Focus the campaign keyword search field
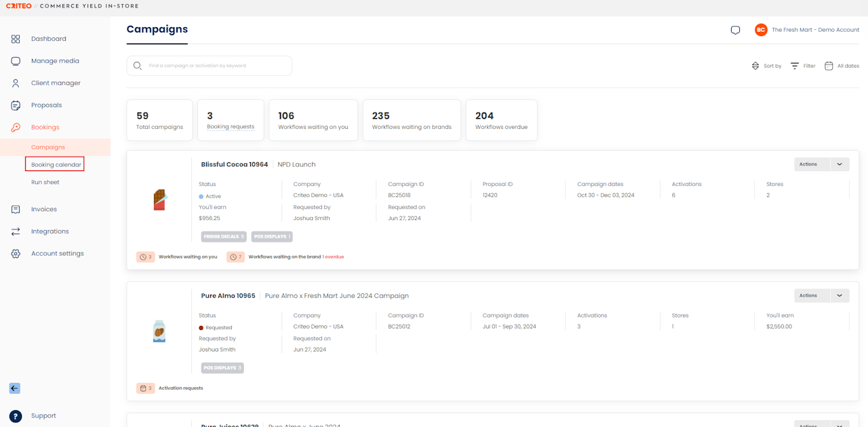Screen dimensions: 868x427 tap(209, 66)
